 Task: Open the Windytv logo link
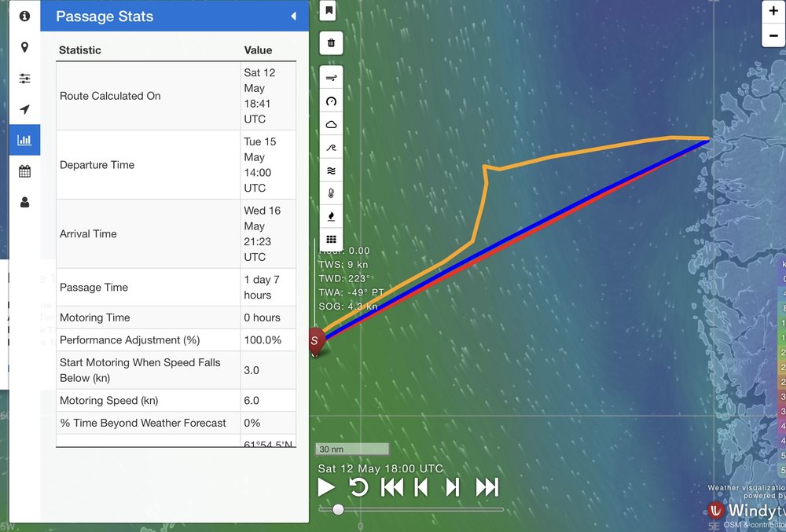click(747, 511)
